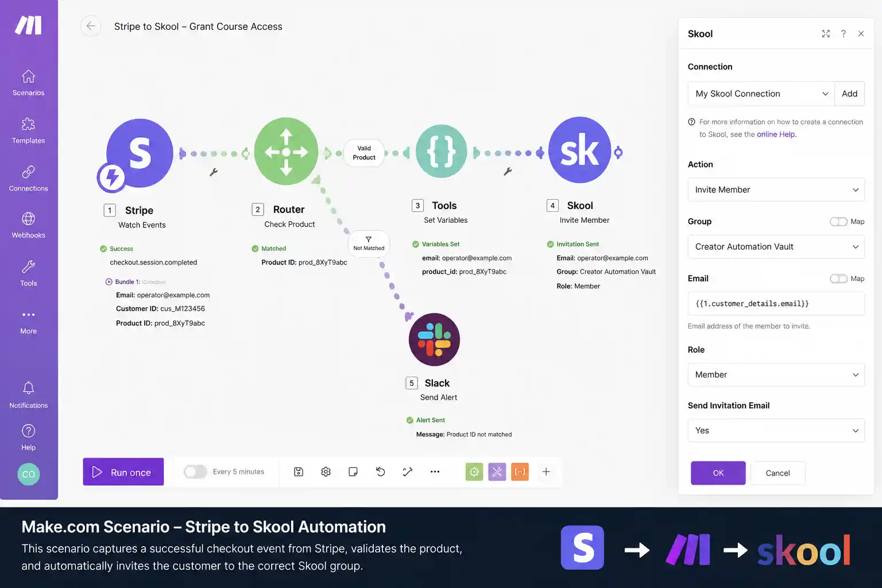Click the CO user avatar
882x588 pixels.
point(28,474)
